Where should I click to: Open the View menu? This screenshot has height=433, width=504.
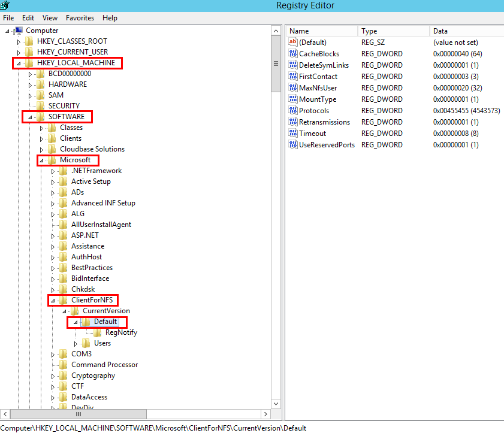point(50,18)
